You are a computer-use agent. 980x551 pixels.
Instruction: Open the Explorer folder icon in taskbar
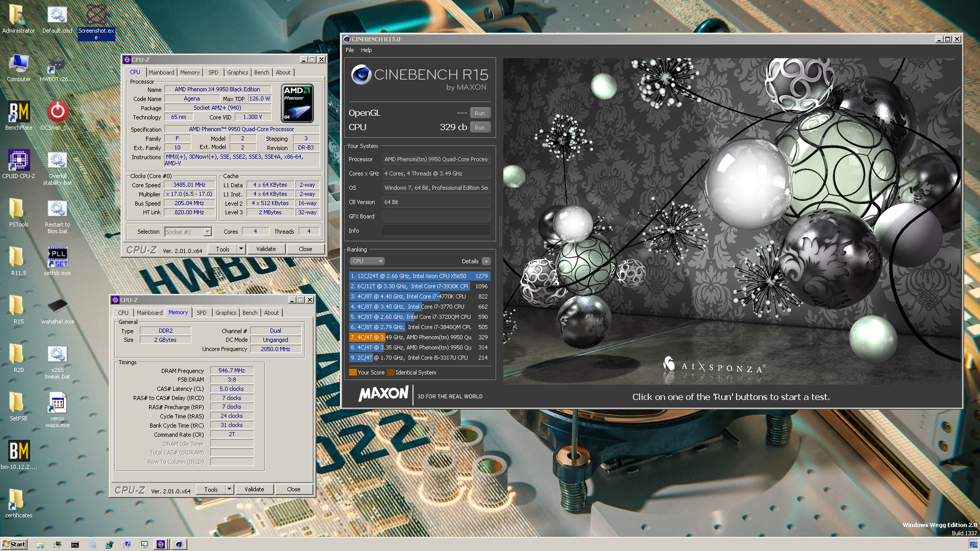[40, 544]
